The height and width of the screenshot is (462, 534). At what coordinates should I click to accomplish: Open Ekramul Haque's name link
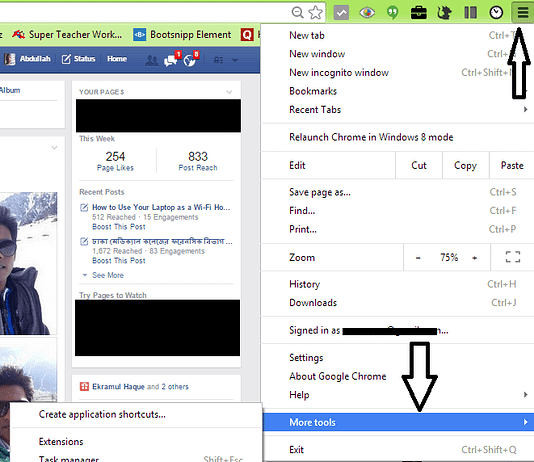pyautogui.click(x=119, y=387)
